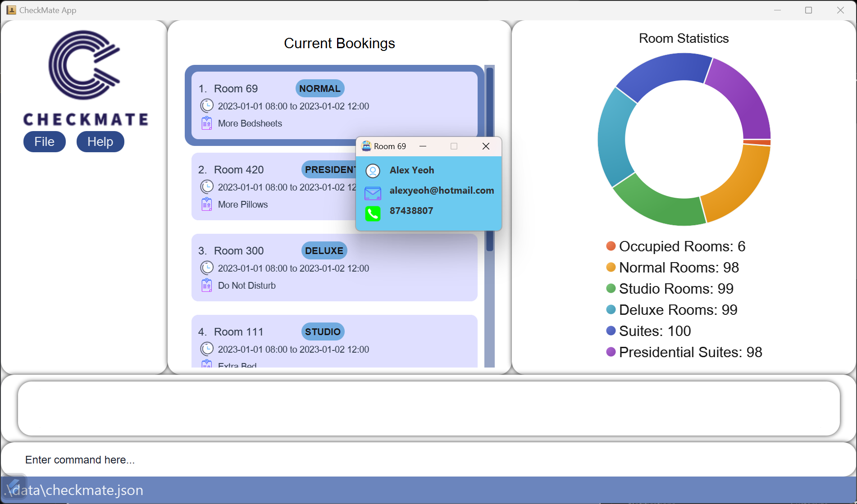Click the CheckMate logo image
Image resolution: width=857 pixels, height=504 pixels.
click(86, 77)
